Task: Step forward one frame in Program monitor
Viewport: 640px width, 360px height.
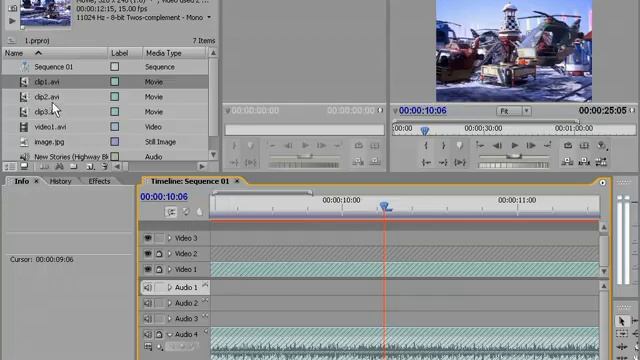Action: [531, 145]
